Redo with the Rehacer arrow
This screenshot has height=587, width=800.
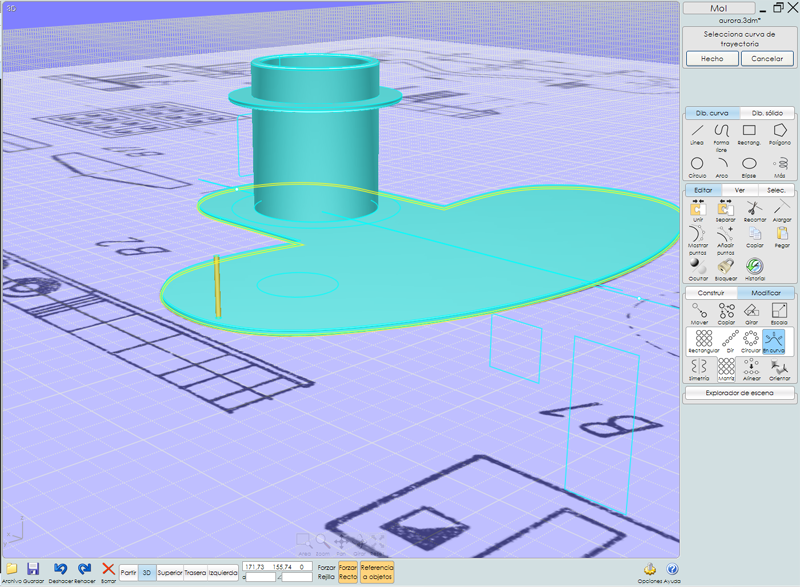pyautogui.click(x=84, y=572)
